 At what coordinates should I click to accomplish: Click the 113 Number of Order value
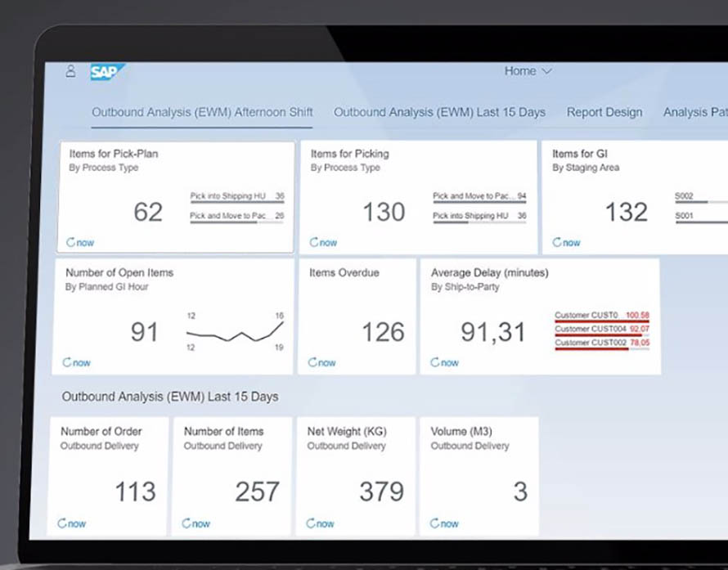[135, 491]
